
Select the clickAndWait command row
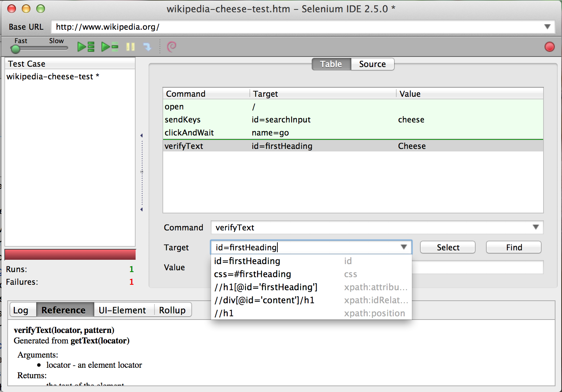pyautogui.click(x=353, y=133)
